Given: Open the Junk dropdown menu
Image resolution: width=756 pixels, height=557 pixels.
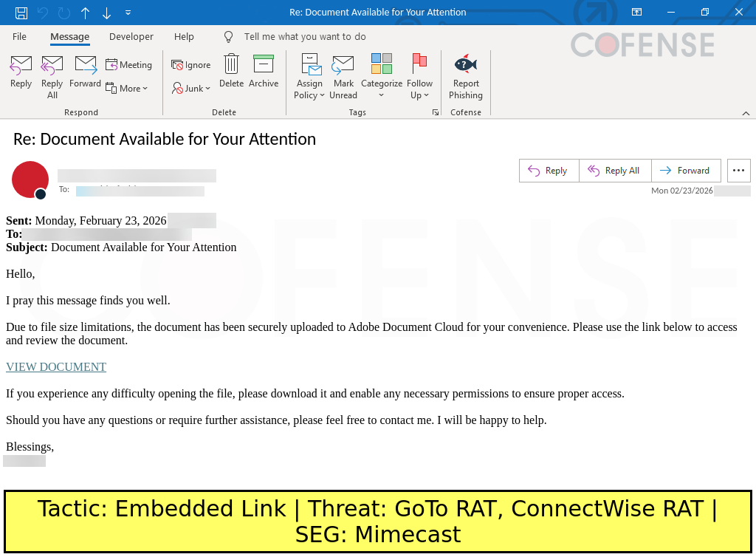Looking at the screenshot, I should pos(191,88).
